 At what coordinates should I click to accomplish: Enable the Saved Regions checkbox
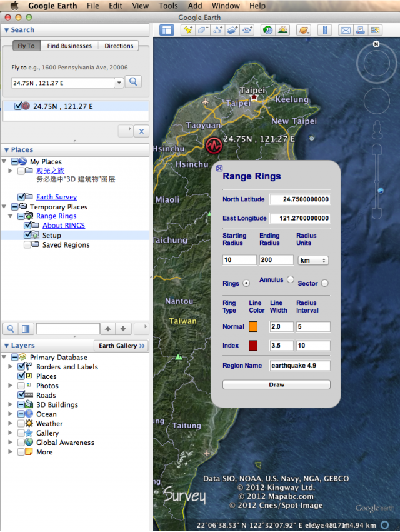[27, 244]
